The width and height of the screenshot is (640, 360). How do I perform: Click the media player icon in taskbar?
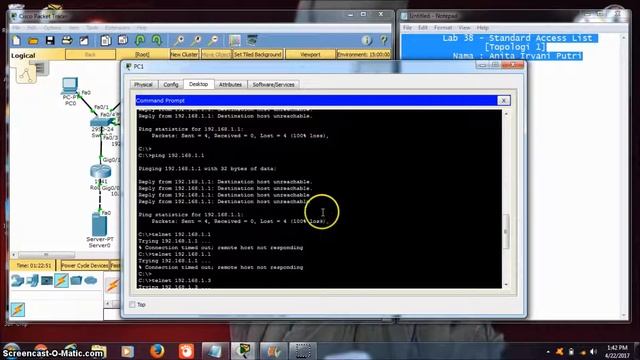click(127, 351)
